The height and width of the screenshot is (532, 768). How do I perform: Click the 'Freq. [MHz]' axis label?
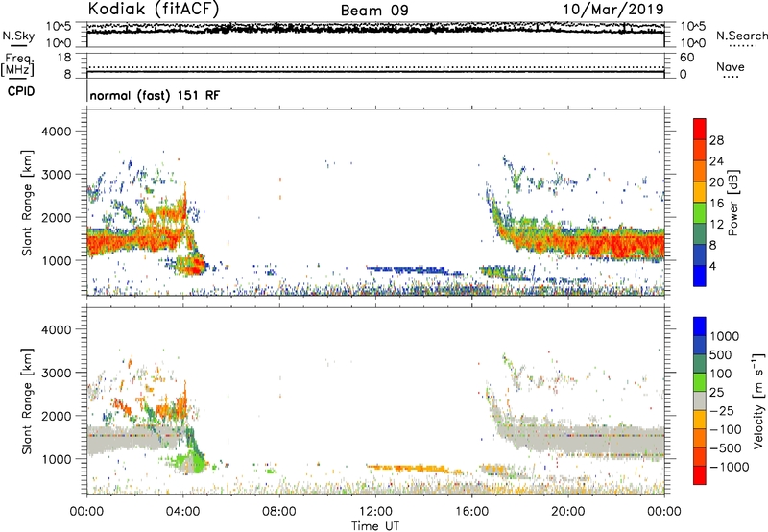[x=18, y=65]
